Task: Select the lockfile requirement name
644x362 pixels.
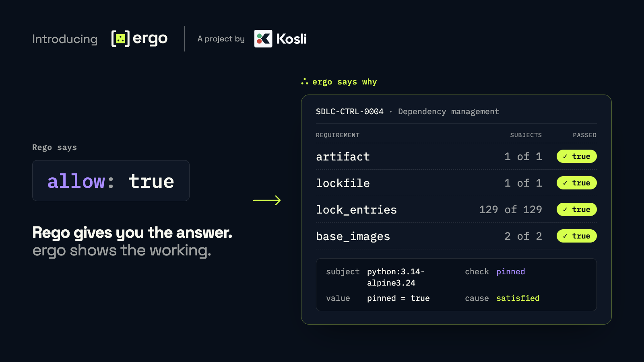Action: [343, 183]
